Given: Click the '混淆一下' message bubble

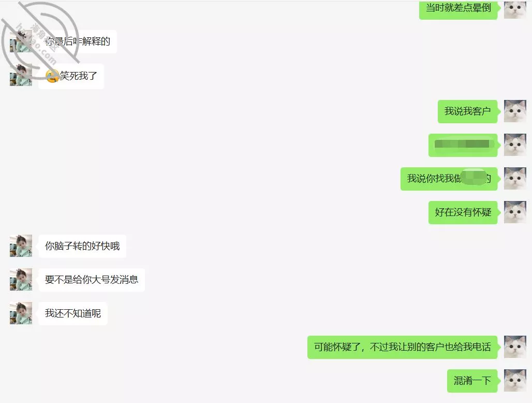Looking at the screenshot, I should pyautogui.click(x=474, y=381).
